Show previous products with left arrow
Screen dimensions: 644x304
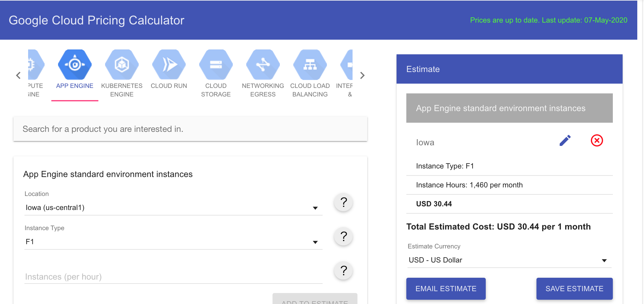click(18, 75)
